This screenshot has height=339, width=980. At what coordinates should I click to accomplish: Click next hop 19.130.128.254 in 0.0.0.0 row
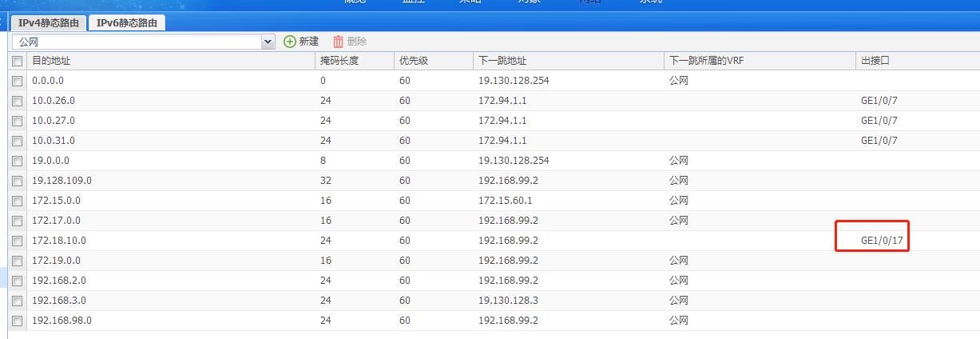tap(514, 81)
